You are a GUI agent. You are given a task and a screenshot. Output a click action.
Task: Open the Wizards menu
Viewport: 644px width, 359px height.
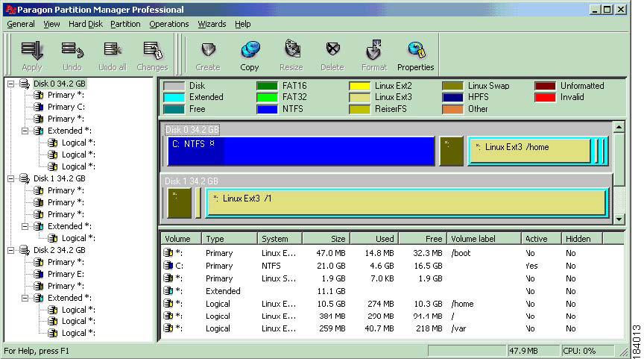(212, 25)
